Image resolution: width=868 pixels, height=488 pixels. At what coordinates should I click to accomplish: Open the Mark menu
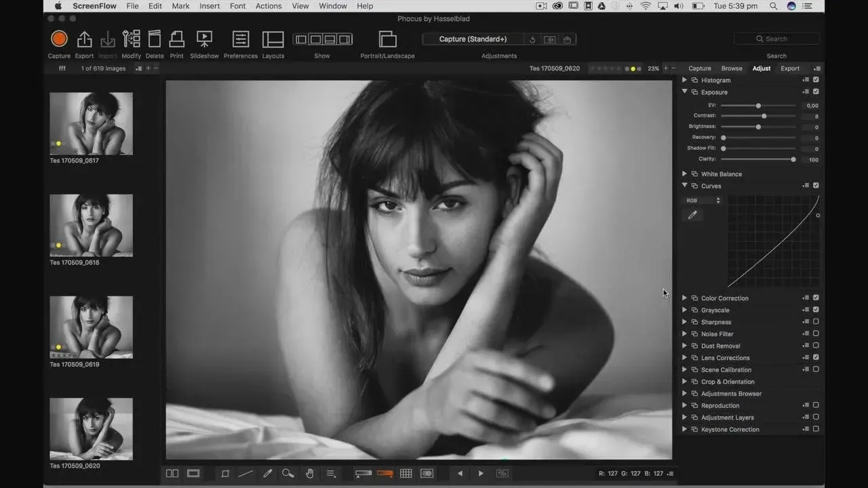[x=180, y=6]
